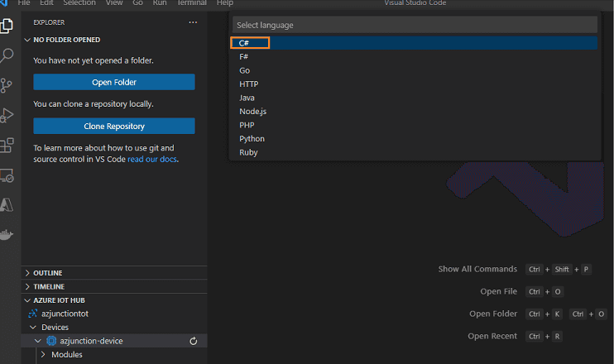Click the Open Folder button

pos(114,82)
